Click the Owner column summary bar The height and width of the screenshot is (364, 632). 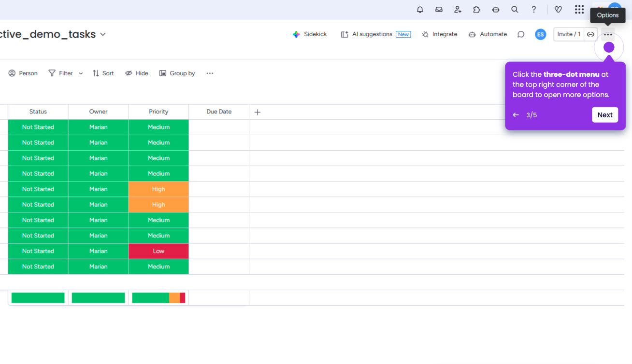coord(99,298)
